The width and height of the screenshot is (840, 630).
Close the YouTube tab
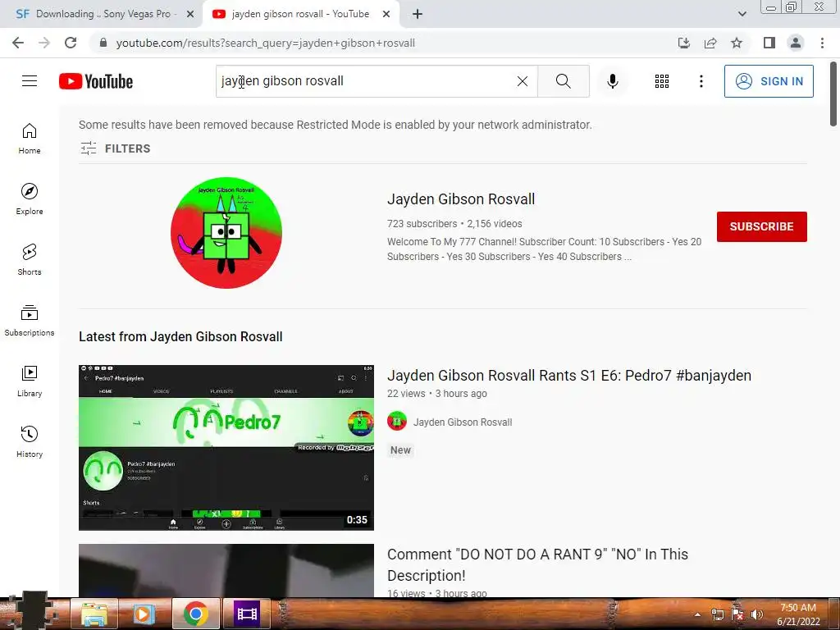click(x=386, y=14)
